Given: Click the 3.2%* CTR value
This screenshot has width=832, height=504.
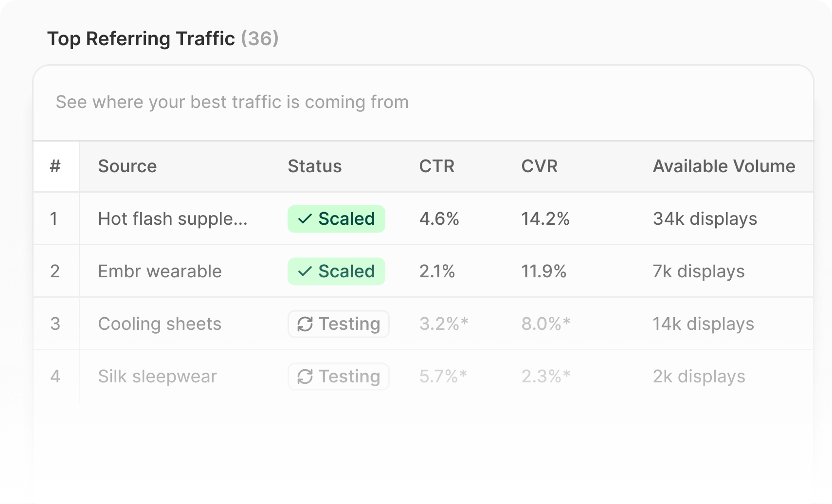Looking at the screenshot, I should pyautogui.click(x=443, y=324).
